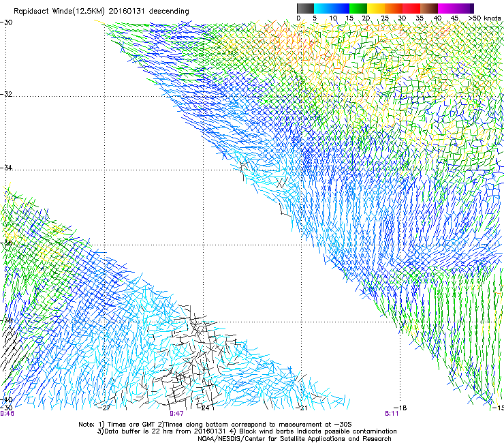504x443 pixels.
Task: Click the red 30-35 knots legend swatch
Action: coord(411,8)
